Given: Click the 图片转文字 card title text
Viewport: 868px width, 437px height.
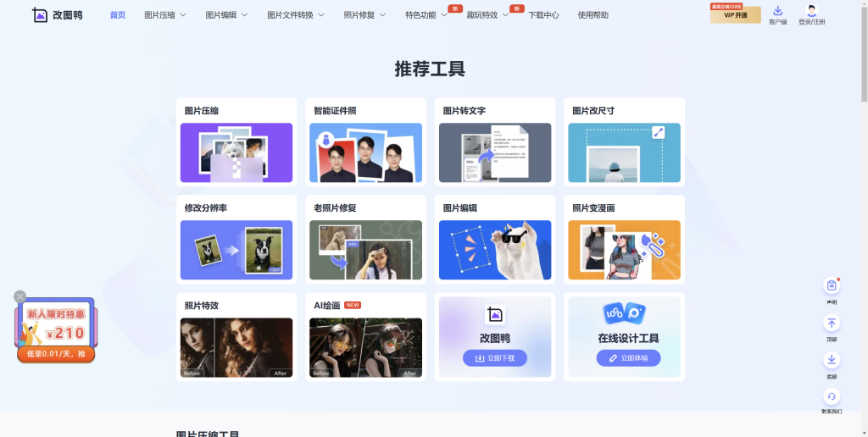Looking at the screenshot, I should tap(465, 111).
